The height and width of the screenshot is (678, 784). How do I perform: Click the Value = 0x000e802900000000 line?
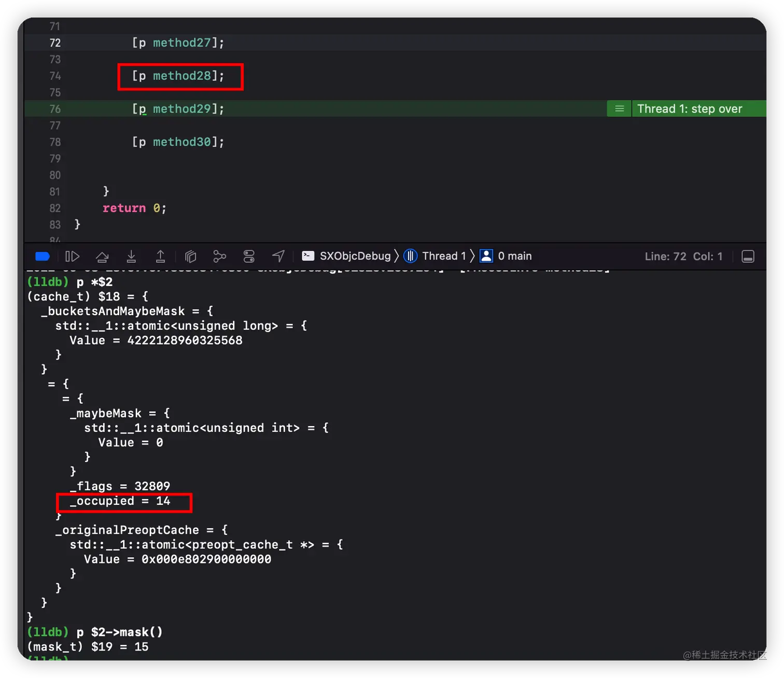point(178,559)
